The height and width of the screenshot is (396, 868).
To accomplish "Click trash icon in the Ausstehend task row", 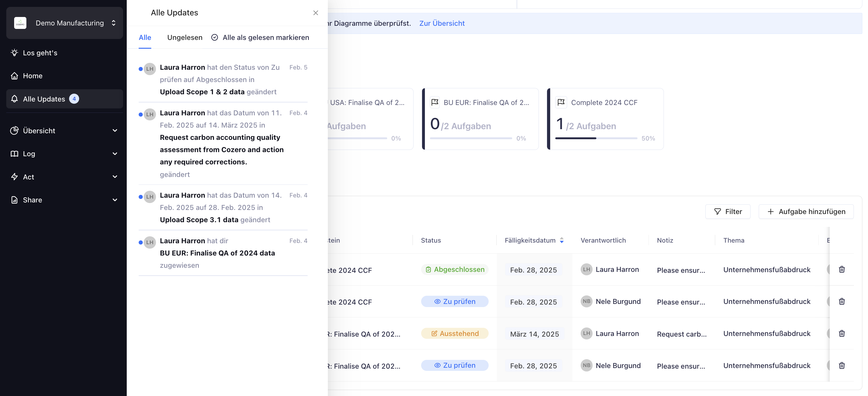I will [841, 333].
